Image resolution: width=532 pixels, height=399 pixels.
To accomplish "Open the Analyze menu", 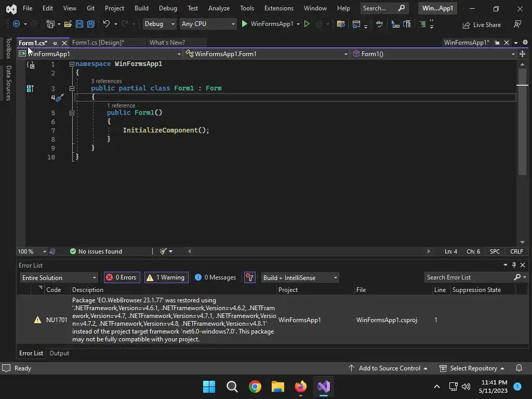I will pos(219,8).
